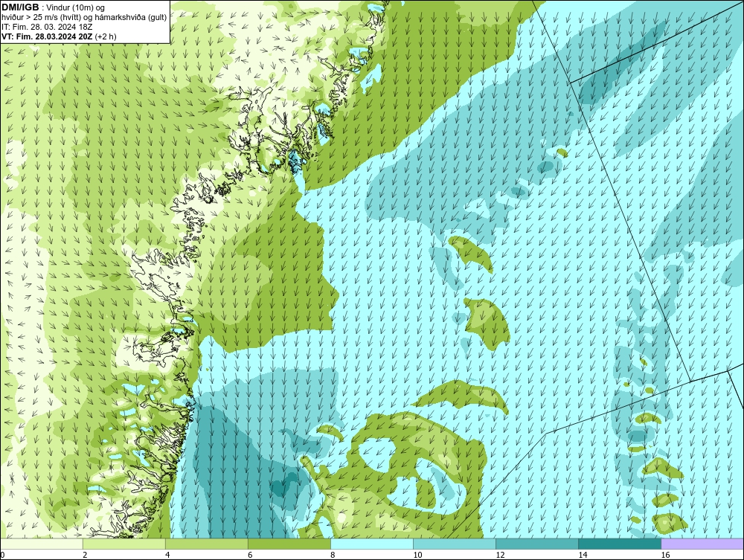Click the 14–16 m/s dark teal swatch
The image size is (744, 560).
620,544
